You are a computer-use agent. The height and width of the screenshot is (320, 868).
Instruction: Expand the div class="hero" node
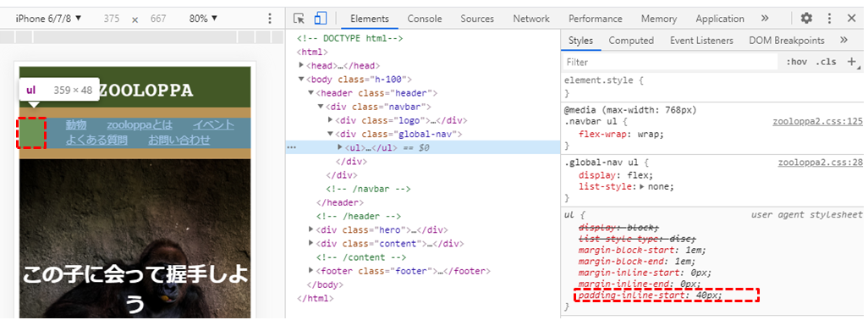311,229
